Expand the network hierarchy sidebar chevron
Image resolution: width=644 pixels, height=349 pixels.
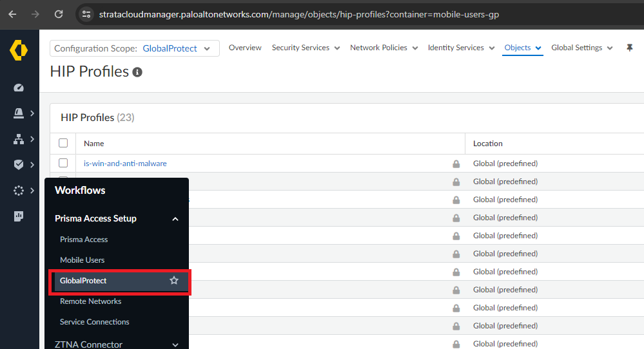coord(32,139)
